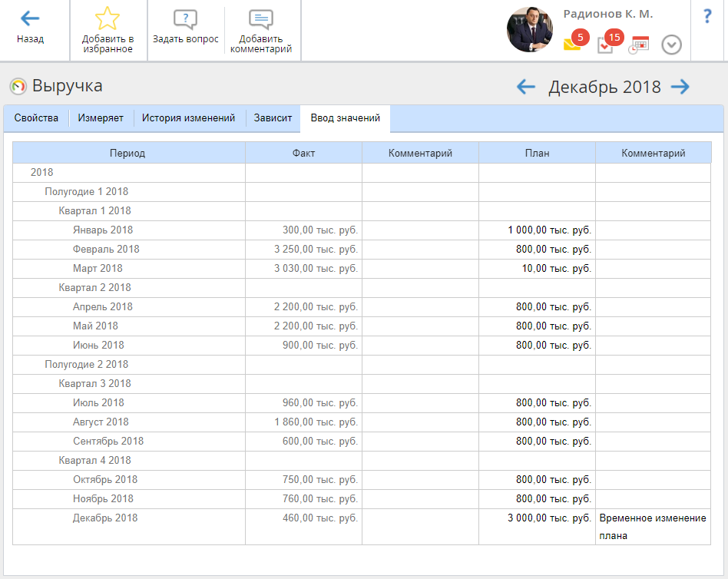The height and width of the screenshot is (579, 728).
Task: Open the История изменений tab
Action: [188, 118]
